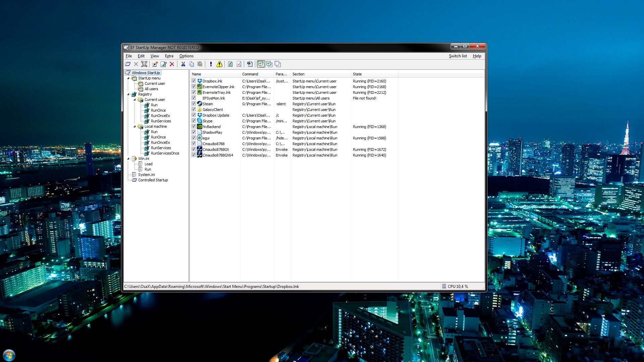The height and width of the screenshot is (362, 644).
Task: Click the red X delete icon
Action: click(172, 64)
